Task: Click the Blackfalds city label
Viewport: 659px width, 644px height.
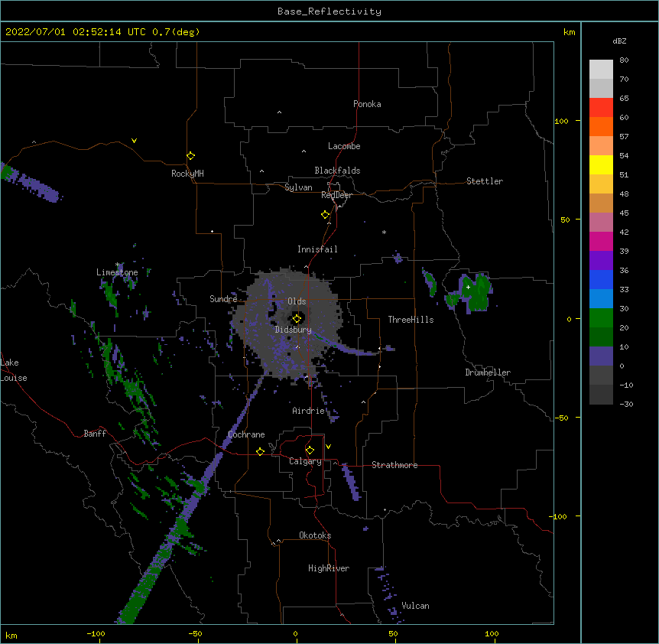Action: pyautogui.click(x=337, y=171)
